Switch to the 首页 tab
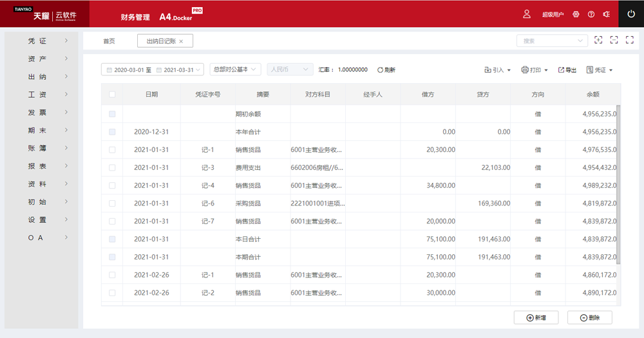The image size is (644, 338). (x=109, y=41)
